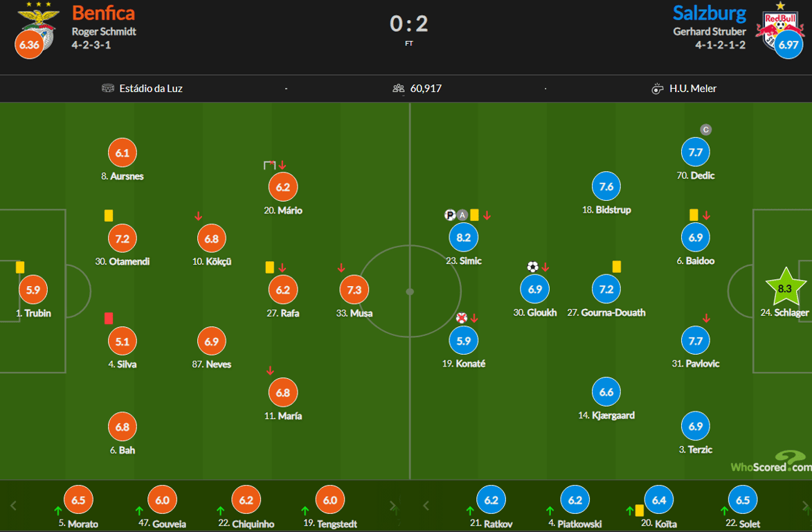Click the red card above Silva
This screenshot has width=812, height=532.
coord(109,318)
